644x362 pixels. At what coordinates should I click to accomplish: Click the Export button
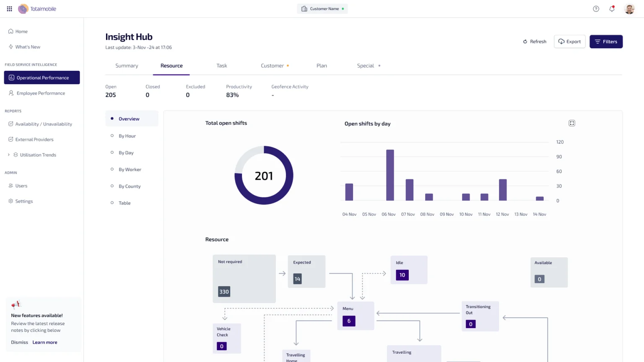[569, 41]
